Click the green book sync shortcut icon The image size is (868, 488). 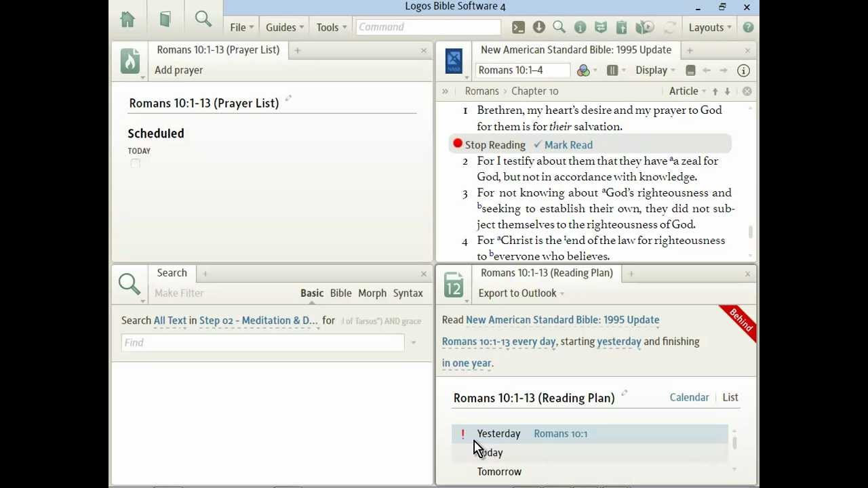[x=601, y=27]
